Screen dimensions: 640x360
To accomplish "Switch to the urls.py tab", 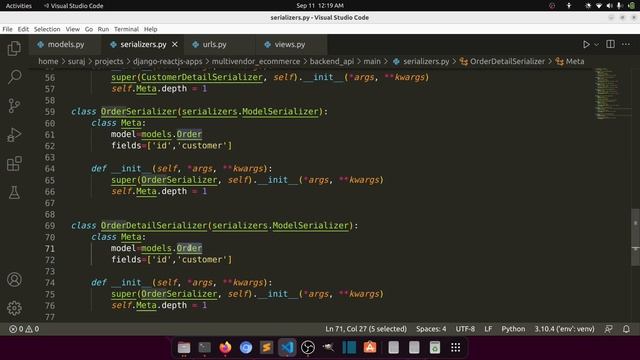I will click(215, 44).
